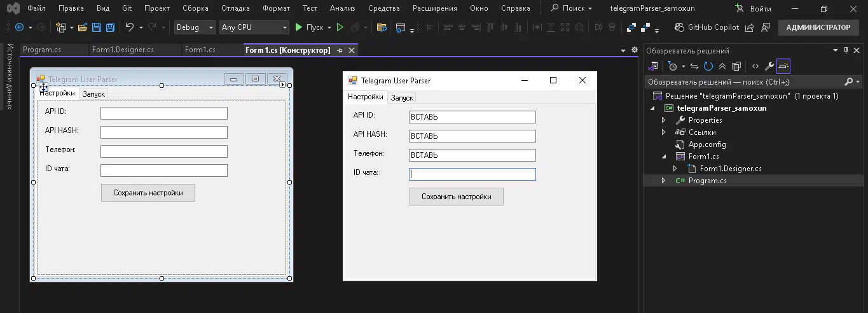Select Запуск tab in running app window

[x=402, y=97]
